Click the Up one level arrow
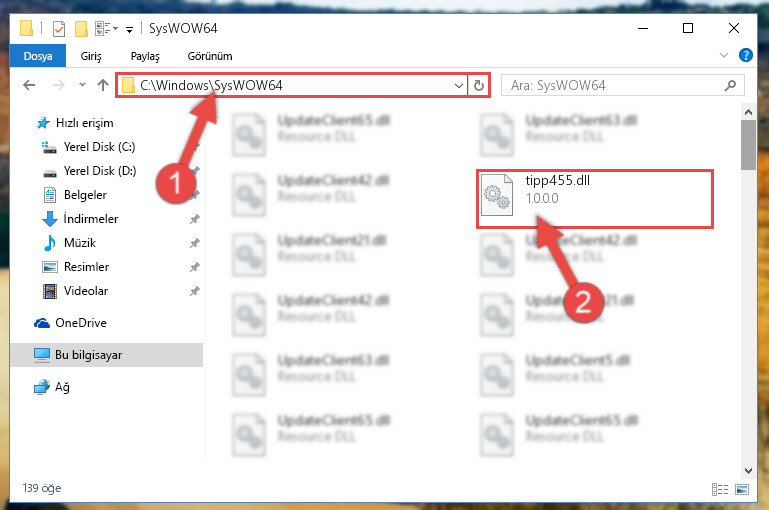 [x=103, y=85]
